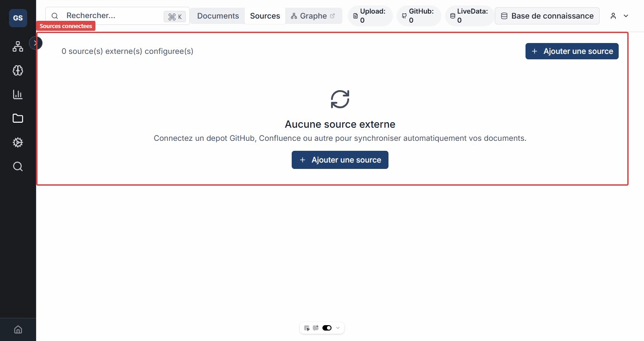Click the GS logo icon
Image resolution: width=644 pixels, height=341 pixels.
[18, 18]
